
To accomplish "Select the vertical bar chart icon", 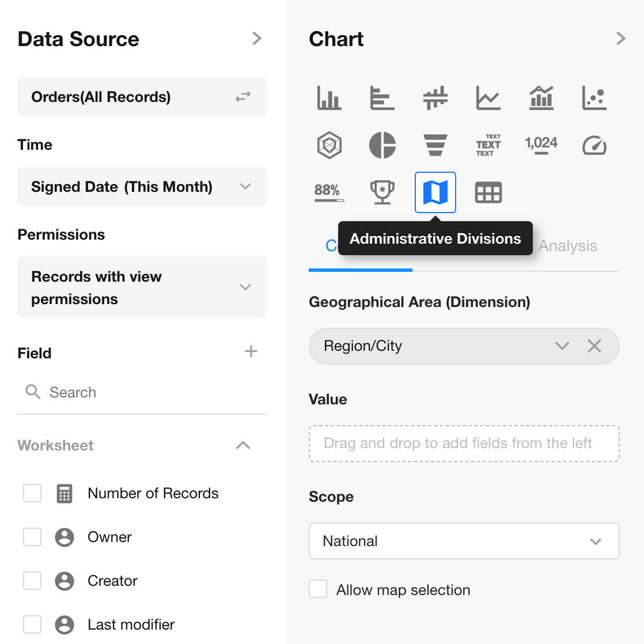I will [x=329, y=98].
